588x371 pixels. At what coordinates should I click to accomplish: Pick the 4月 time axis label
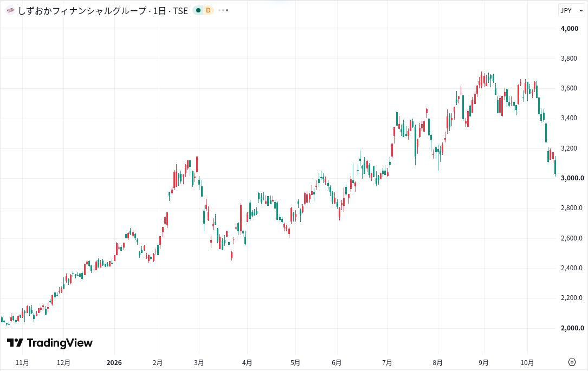(x=247, y=363)
